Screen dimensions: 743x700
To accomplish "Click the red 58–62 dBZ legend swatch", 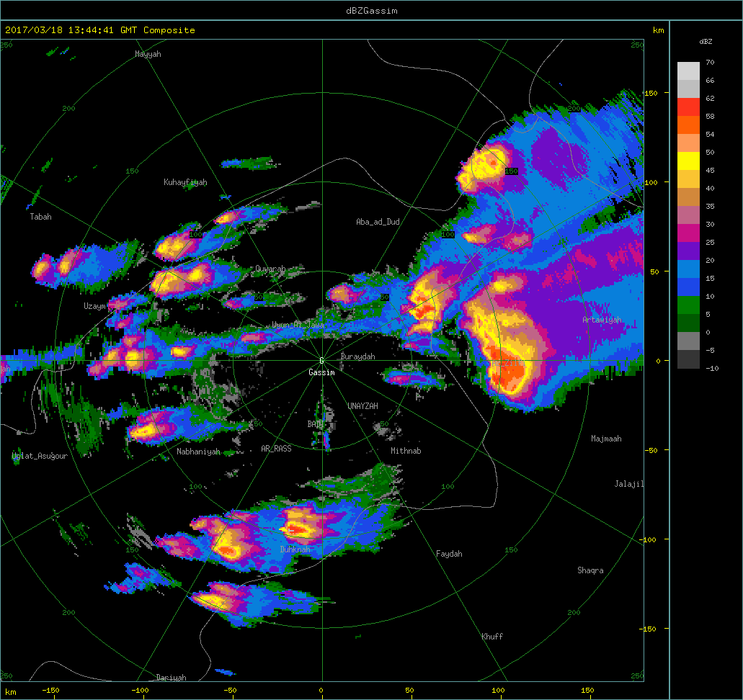I will [688, 107].
